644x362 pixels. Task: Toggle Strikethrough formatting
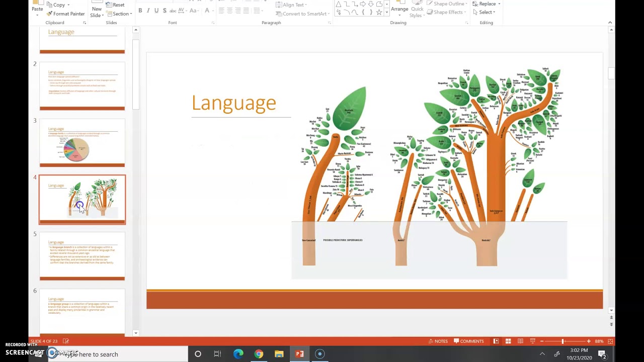[174, 11]
